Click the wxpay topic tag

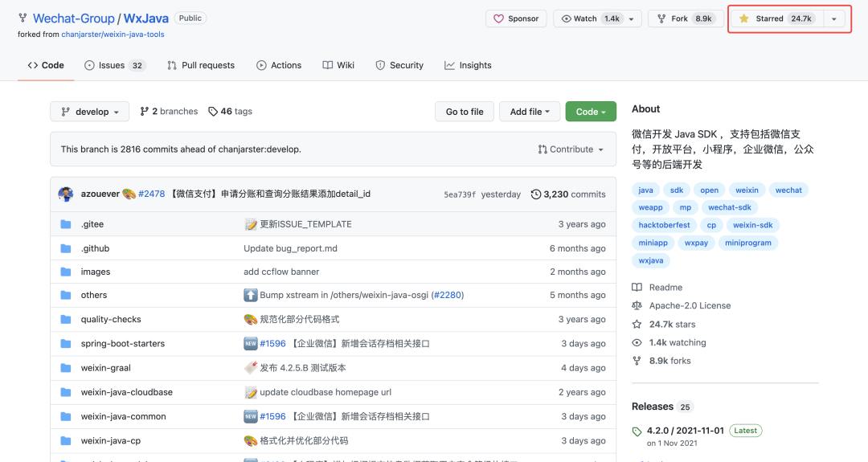[696, 243]
